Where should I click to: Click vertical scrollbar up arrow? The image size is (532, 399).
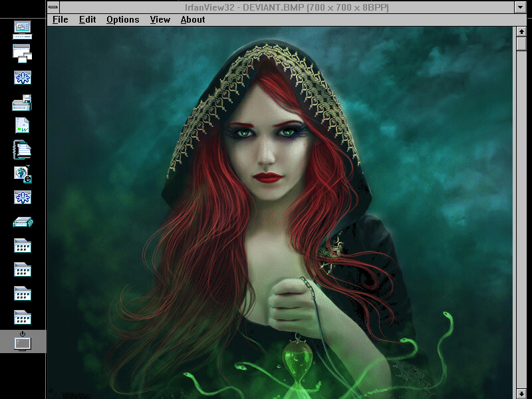pos(521,31)
